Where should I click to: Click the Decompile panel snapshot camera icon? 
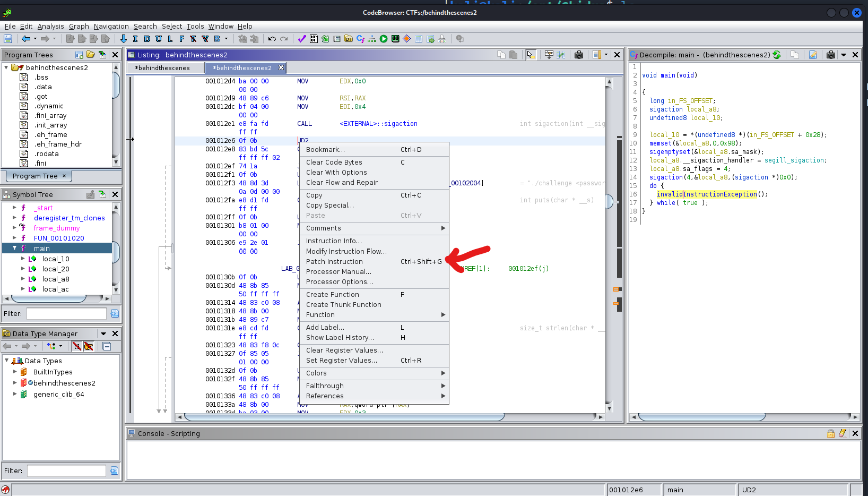click(x=831, y=55)
